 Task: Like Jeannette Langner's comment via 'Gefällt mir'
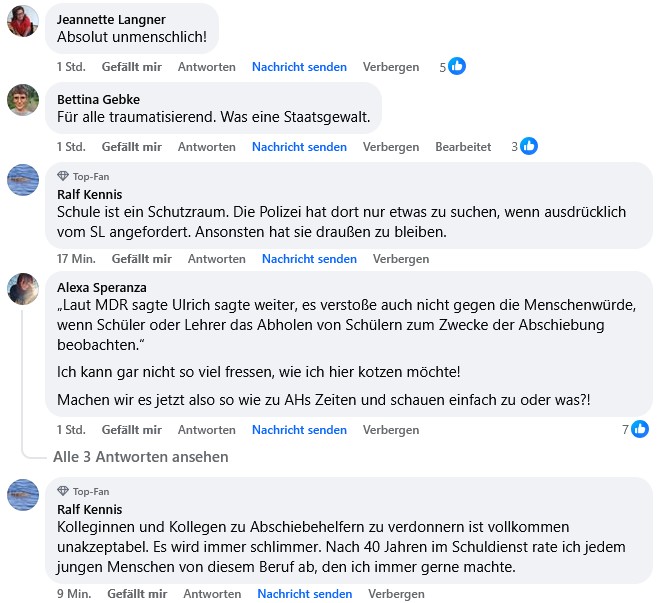tap(131, 67)
